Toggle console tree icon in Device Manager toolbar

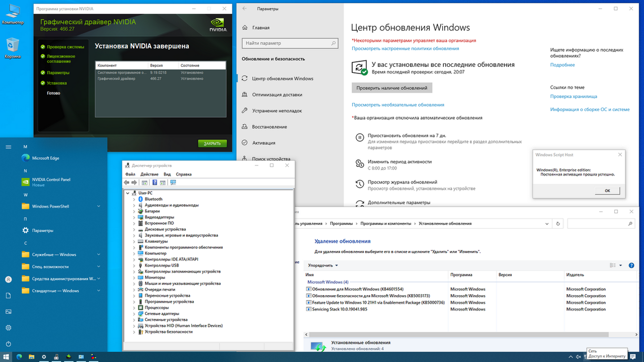coord(144,183)
